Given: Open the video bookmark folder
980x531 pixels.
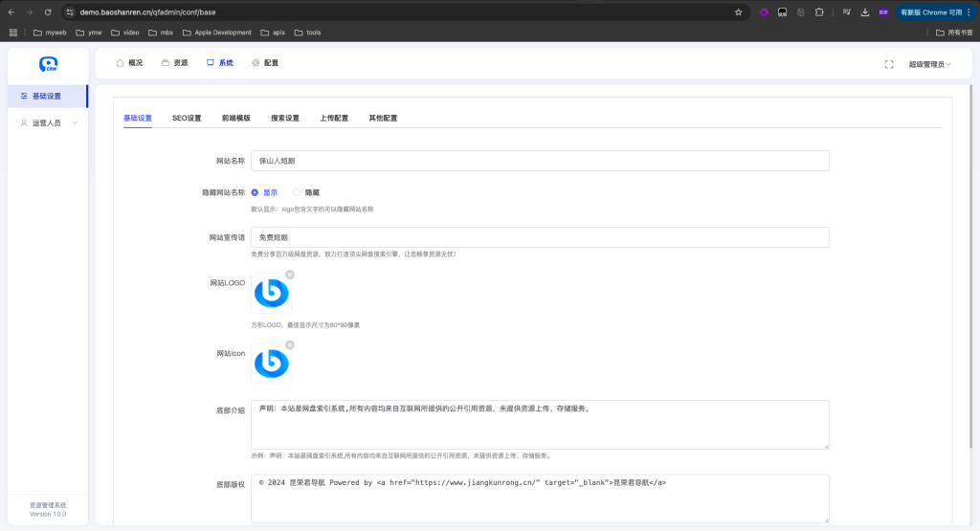Looking at the screenshot, I should 125,33.
